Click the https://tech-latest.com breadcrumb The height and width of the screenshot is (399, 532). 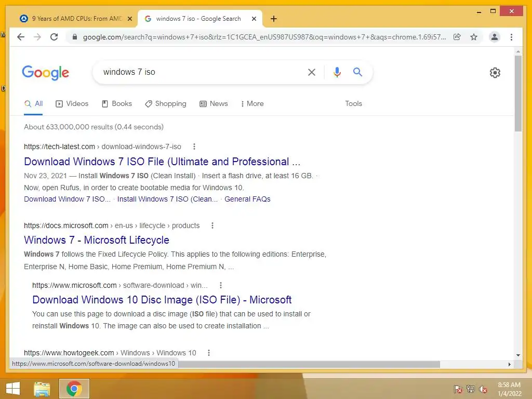[x=59, y=147]
